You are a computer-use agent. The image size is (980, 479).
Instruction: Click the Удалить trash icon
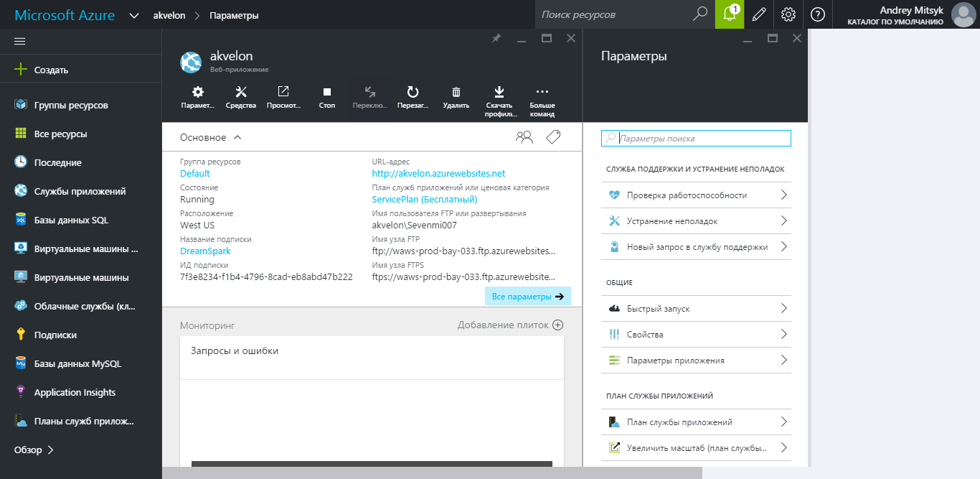456,97
